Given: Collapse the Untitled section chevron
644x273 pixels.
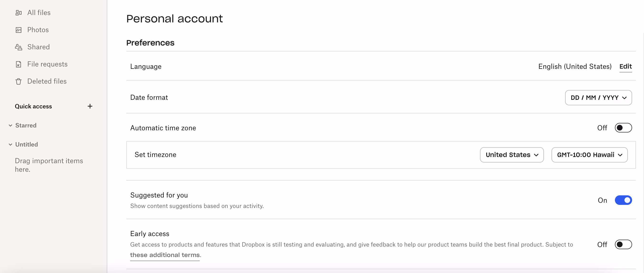Looking at the screenshot, I should (x=10, y=145).
